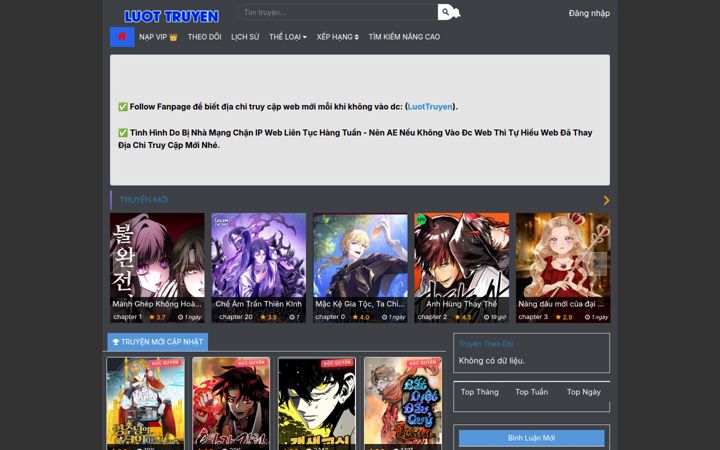Open the LỊCH SỬ menu item
This screenshot has height=450, width=720.
point(245,37)
